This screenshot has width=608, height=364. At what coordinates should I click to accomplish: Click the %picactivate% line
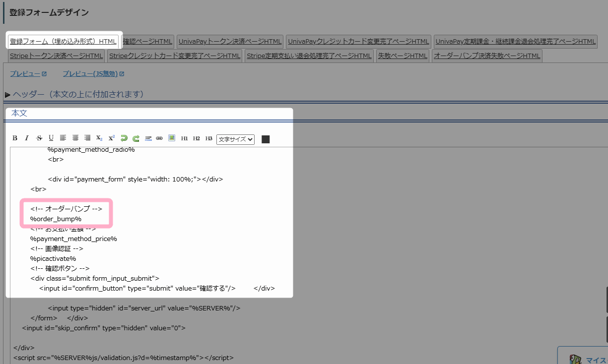point(53,258)
